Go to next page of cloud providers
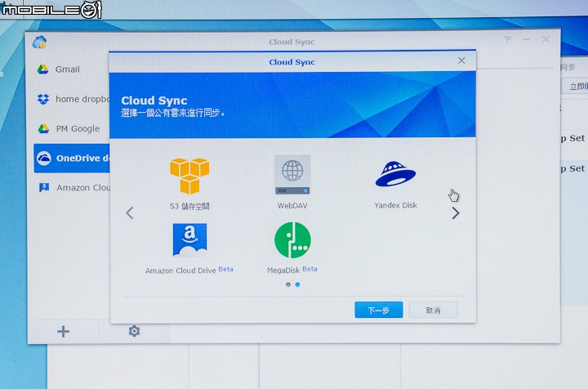 455,213
